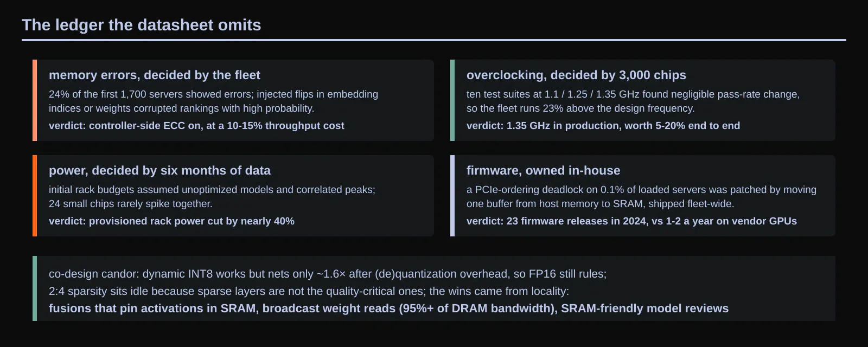Click the salmon accent bar of memory errors card
868x347 pixels.
tap(35, 100)
